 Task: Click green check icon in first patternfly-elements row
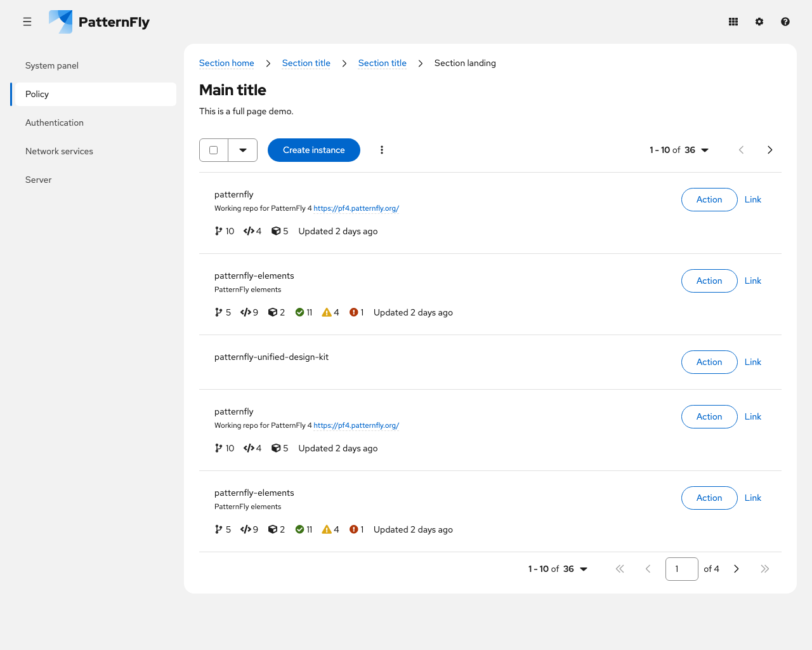[299, 312]
